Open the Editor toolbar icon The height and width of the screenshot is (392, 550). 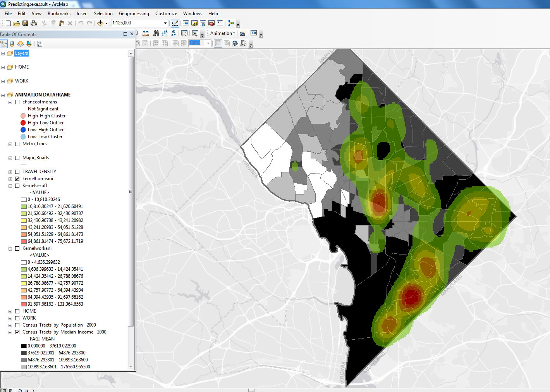(x=175, y=23)
